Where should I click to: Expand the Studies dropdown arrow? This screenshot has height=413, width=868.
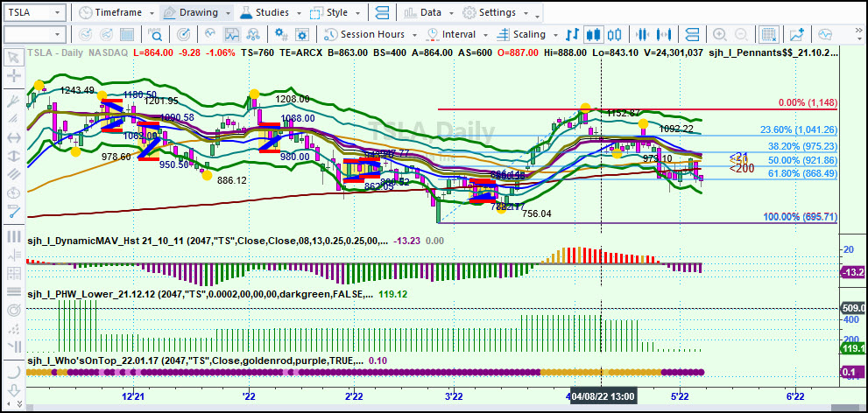(300, 13)
